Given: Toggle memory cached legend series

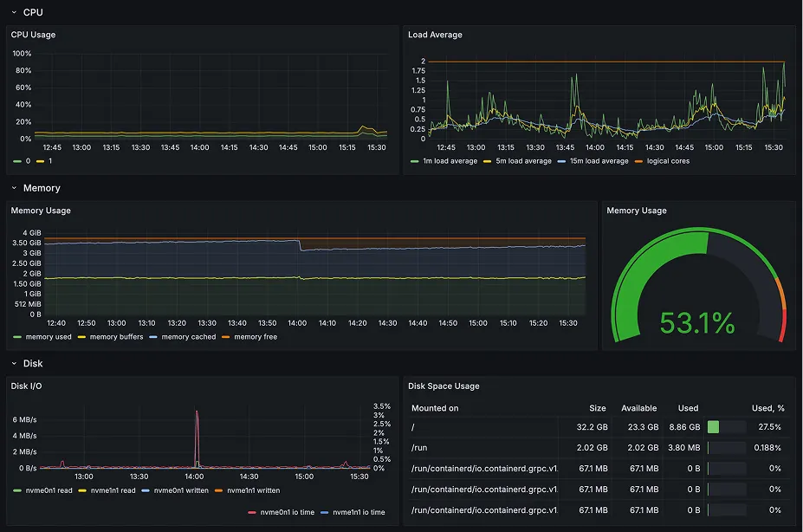Looking at the screenshot, I should click(188, 337).
